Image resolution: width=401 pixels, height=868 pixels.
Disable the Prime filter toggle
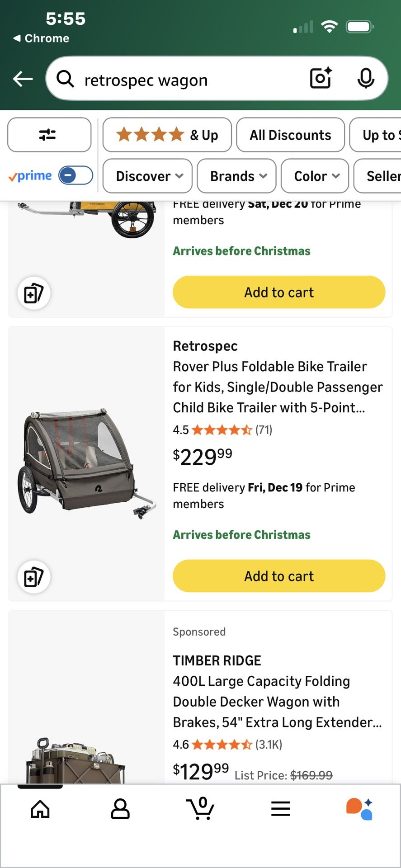click(x=75, y=175)
